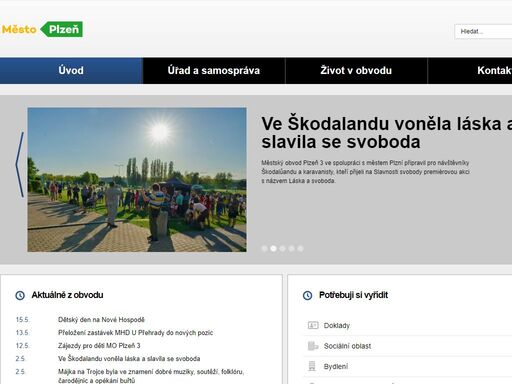
Task: Open news Přeložení zastávek MHD U Přehrady
Action: click(135, 333)
